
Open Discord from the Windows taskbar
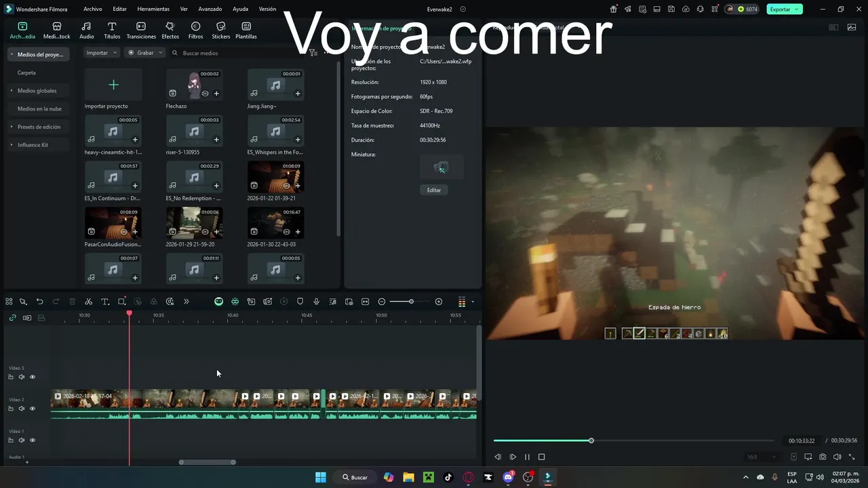(508, 477)
